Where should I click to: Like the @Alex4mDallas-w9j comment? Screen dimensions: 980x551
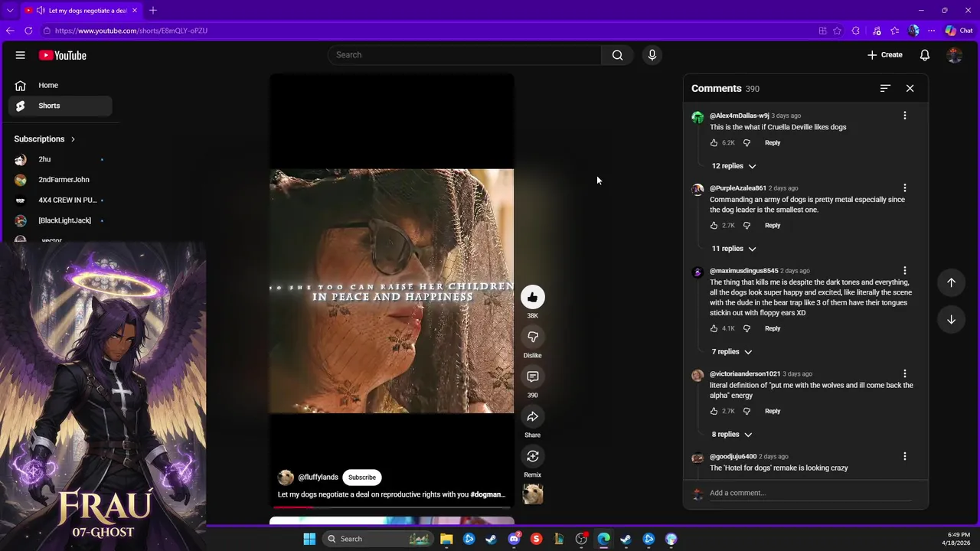(714, 143)
